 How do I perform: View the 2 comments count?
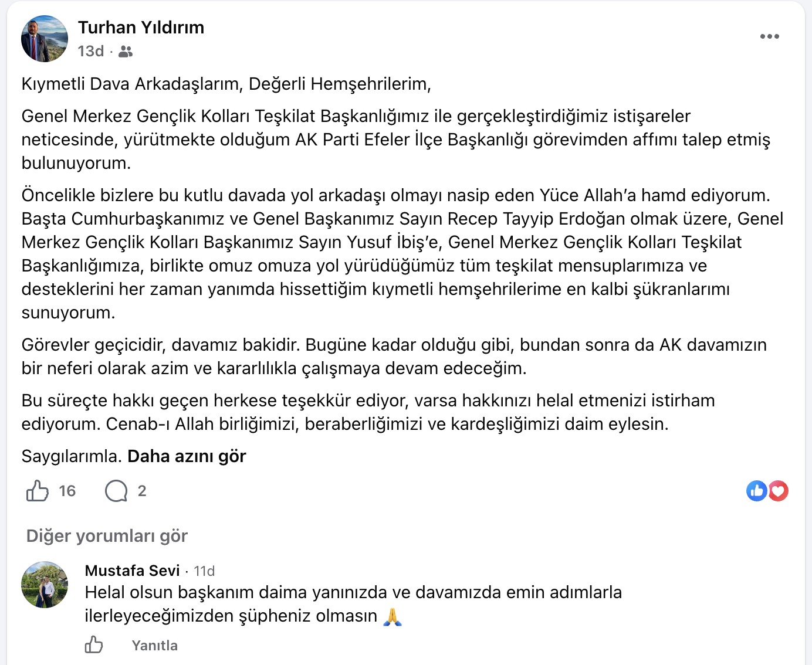(x=142, y=491)
